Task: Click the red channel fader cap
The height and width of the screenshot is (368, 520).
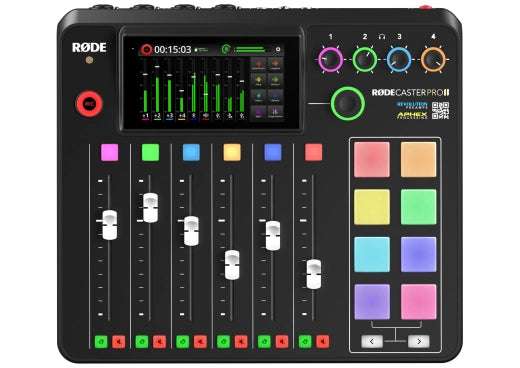Action: point(314,274)
